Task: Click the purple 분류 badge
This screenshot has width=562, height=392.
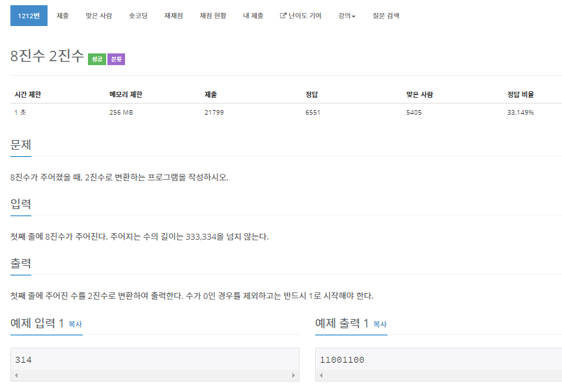Action: click(116, 59)
